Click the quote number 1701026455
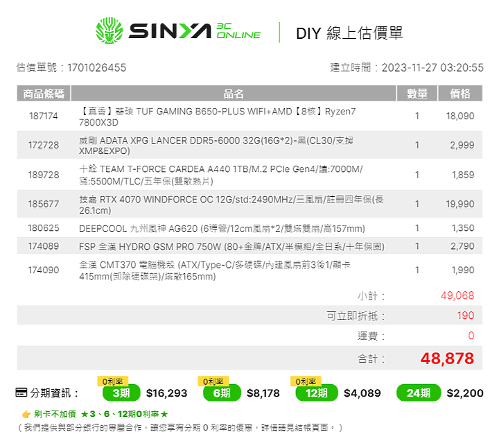 point(97,67)
